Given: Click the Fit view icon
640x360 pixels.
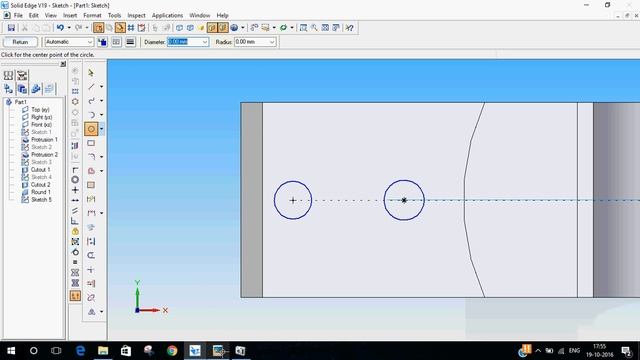Looking at the screenshot, I should pyautogui.click(x=325, y=28).
